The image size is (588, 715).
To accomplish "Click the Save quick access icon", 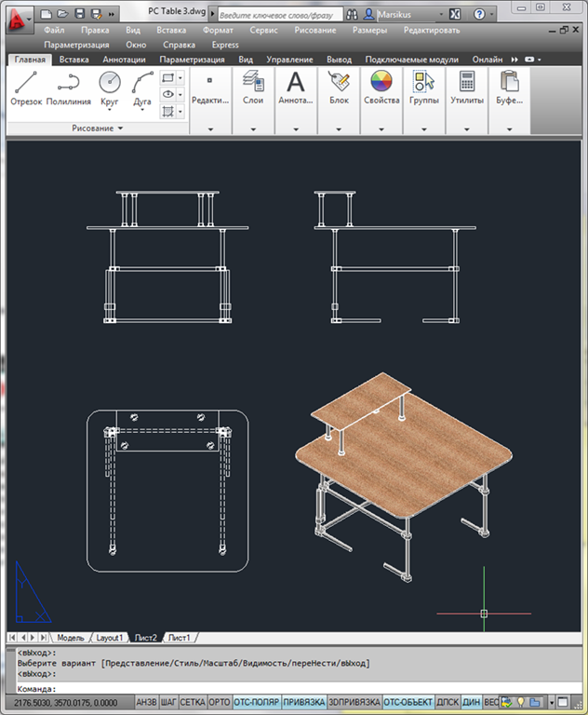I will [80, 14].
